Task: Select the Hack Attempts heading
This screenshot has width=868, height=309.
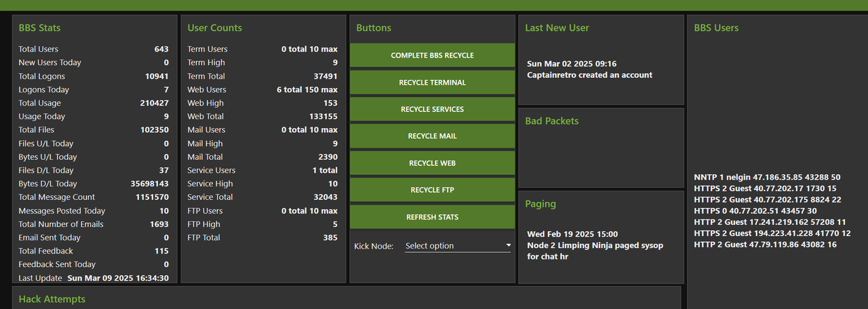Action: (52, 299)
